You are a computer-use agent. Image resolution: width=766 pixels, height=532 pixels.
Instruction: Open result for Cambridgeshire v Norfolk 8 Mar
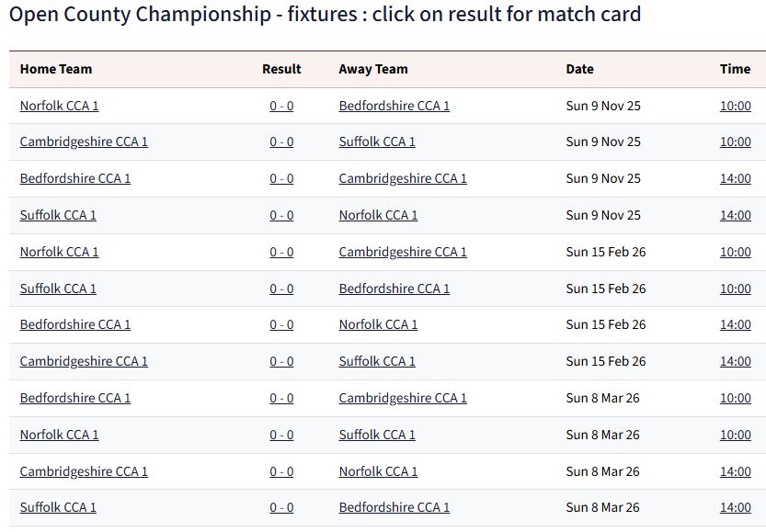pos(281,471)
